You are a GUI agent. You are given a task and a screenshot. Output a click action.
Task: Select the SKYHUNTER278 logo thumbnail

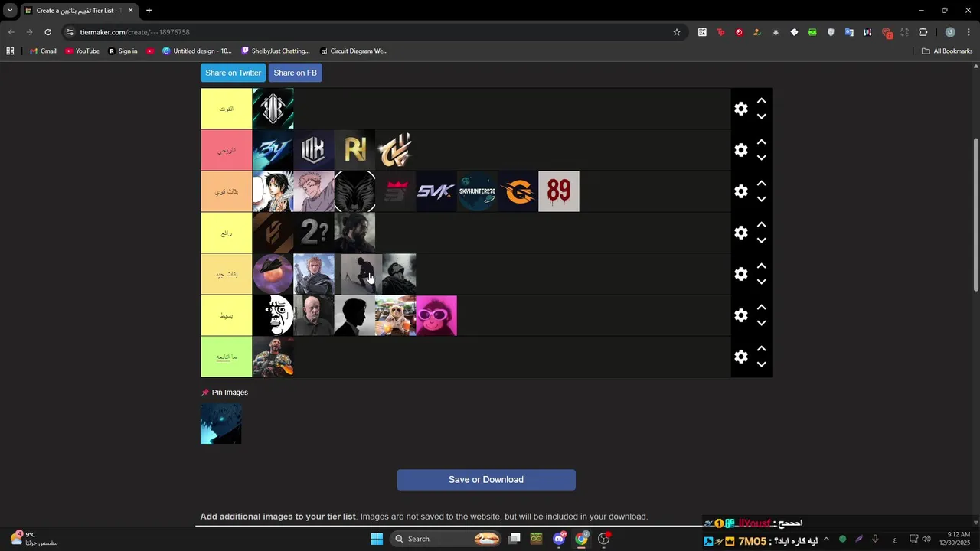click(477, 191)
